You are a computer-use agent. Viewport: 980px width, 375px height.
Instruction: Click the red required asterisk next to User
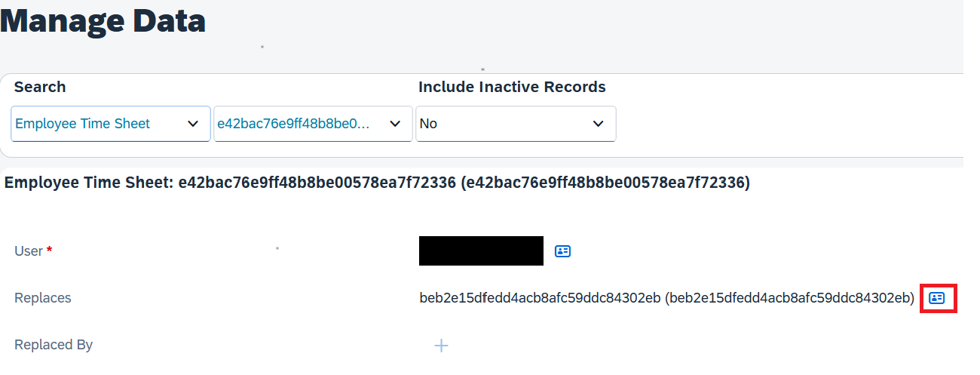50,250
